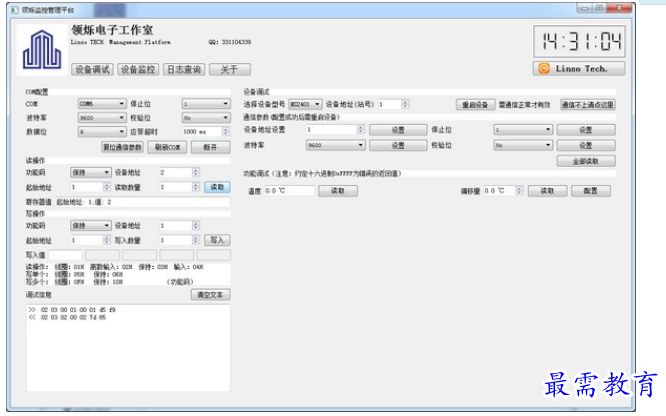Click 设置 next to 通信参数 校验位
Image resolution: width=666 pixels, height=416 pixels.
pyautogui.click(x=586, y=145)
